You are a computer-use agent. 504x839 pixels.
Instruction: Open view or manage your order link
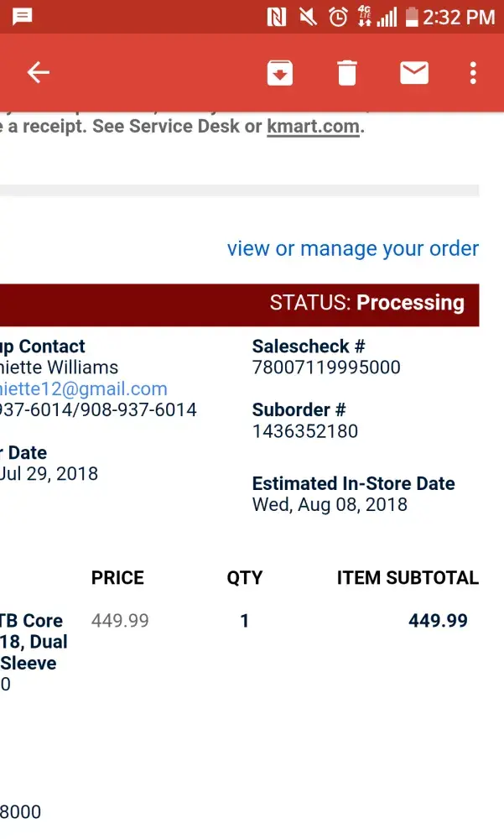(x=352, y=248)
